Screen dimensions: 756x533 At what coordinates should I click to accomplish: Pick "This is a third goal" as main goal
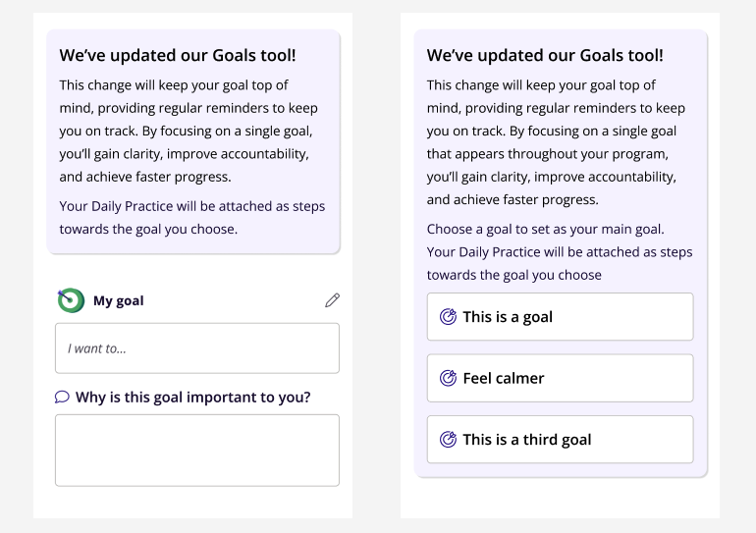pyautogui.click(x=561, y=439)
